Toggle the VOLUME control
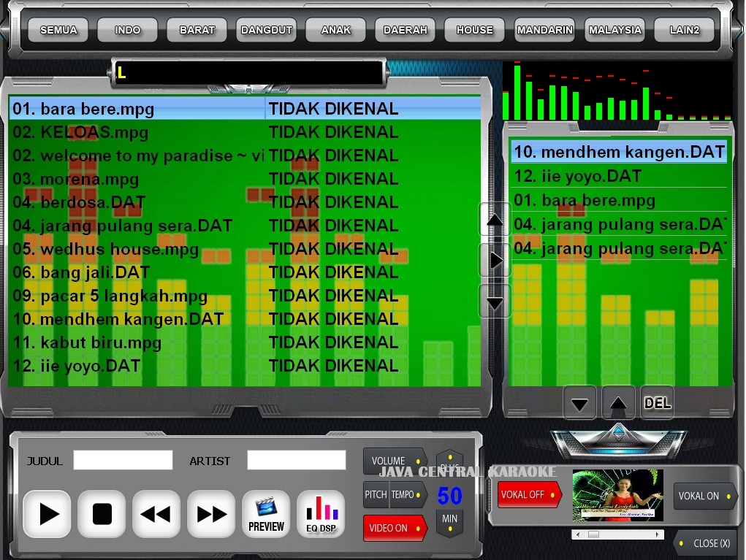The width and height of the screenshot is (746, 560). [395, 461]
